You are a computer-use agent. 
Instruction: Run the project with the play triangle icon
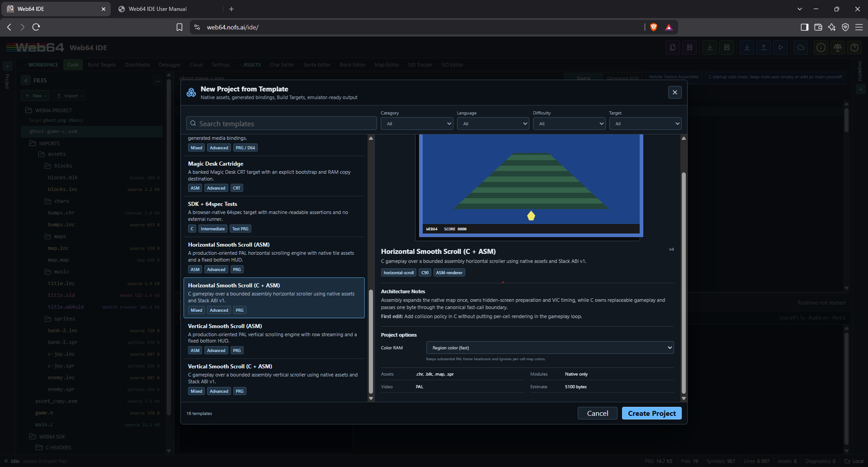780,48
